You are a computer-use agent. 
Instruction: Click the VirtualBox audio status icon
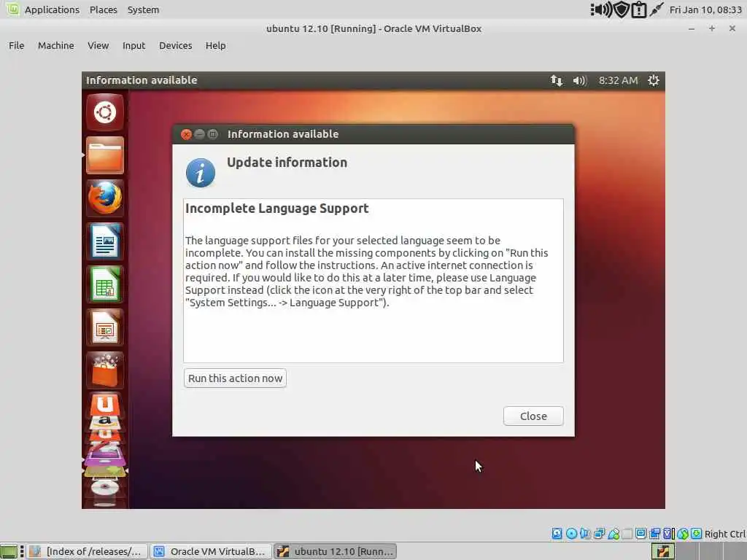[585, 534]
